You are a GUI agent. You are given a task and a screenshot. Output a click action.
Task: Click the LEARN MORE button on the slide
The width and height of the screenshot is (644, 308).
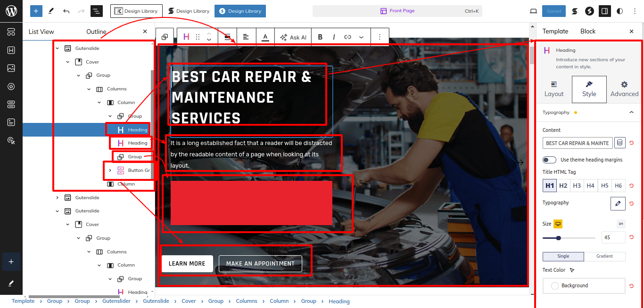pos(187,264)
